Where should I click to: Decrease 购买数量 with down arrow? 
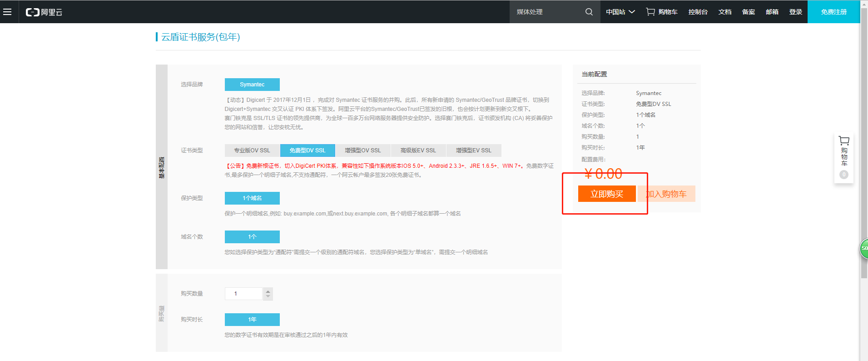click(x=268, y=296)
